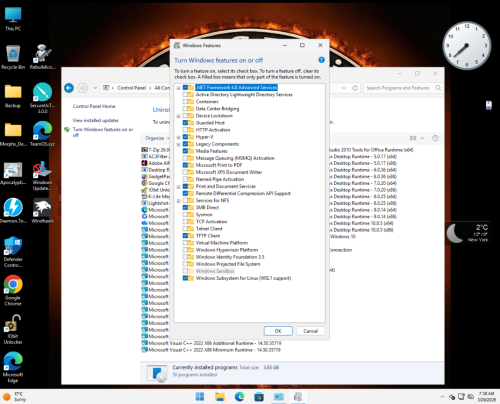Screen dimensions: 500x404
Task: Open Microsoft Edge from the taskbar
Action: click(239, 397)
